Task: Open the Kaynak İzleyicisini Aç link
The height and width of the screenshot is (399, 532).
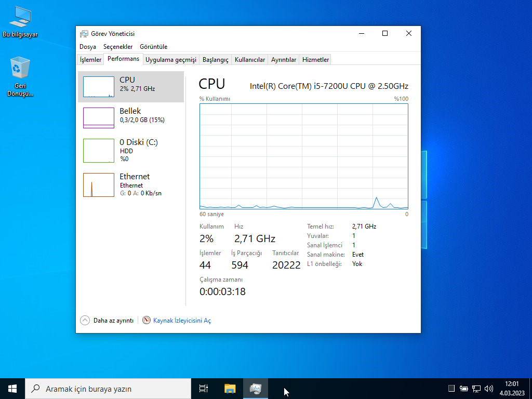Action: [177, 320]
